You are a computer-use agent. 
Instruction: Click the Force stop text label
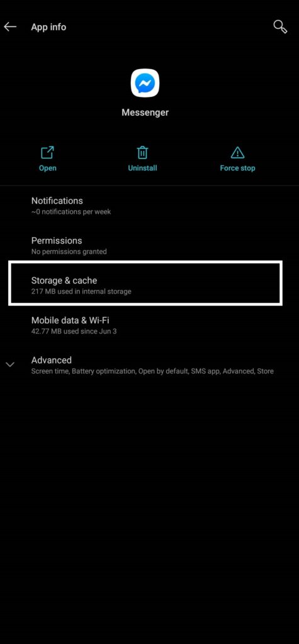237,168
